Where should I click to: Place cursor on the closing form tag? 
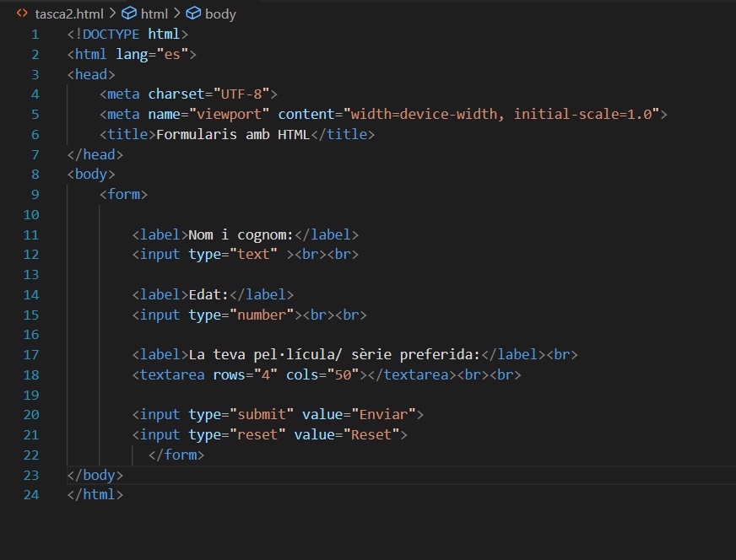[176, 455]
